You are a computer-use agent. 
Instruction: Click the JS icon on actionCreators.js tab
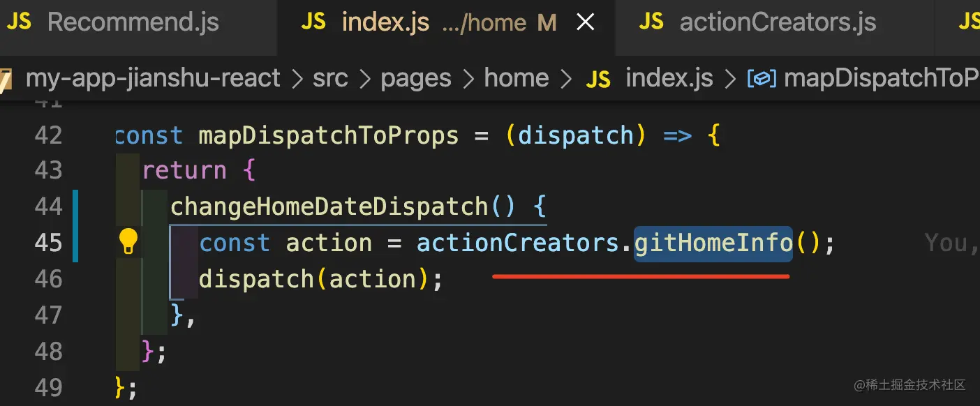click(x=651, y=22)
